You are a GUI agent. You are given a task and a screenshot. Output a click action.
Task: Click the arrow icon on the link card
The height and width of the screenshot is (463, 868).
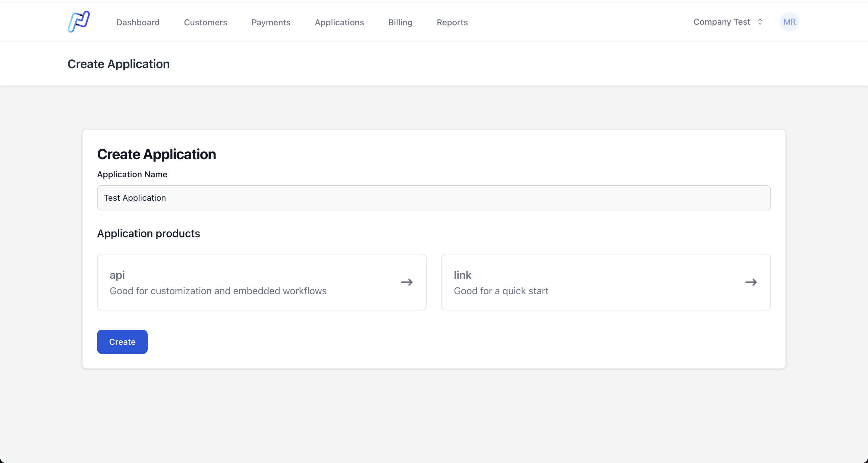pos(751,282)
